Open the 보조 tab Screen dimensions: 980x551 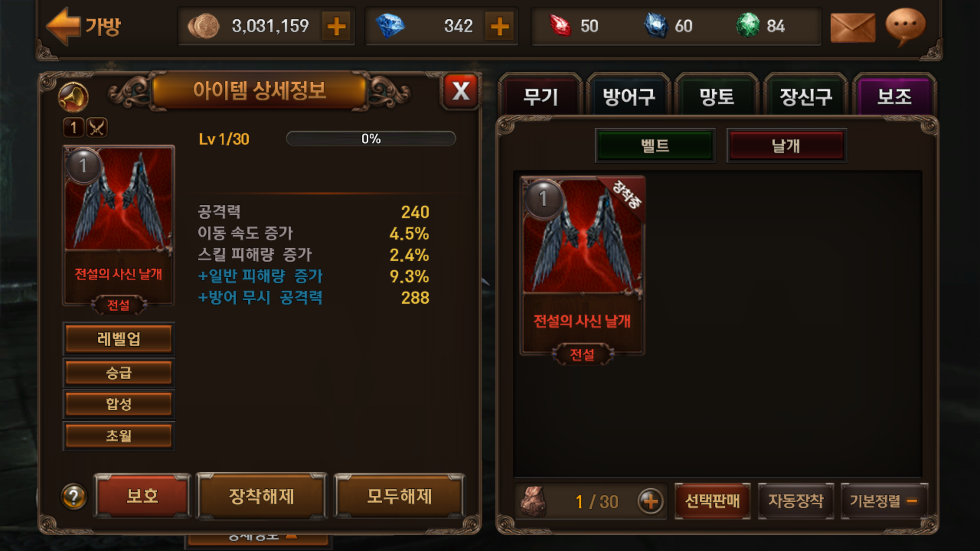click(x=894, y=96)
